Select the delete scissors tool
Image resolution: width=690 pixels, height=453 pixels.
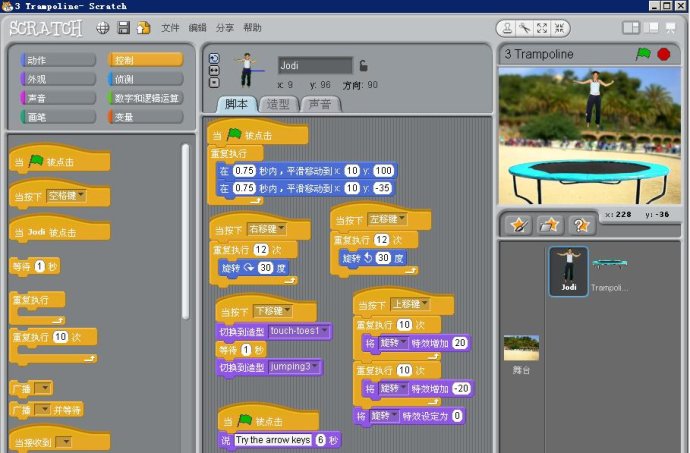click(525, 29)
